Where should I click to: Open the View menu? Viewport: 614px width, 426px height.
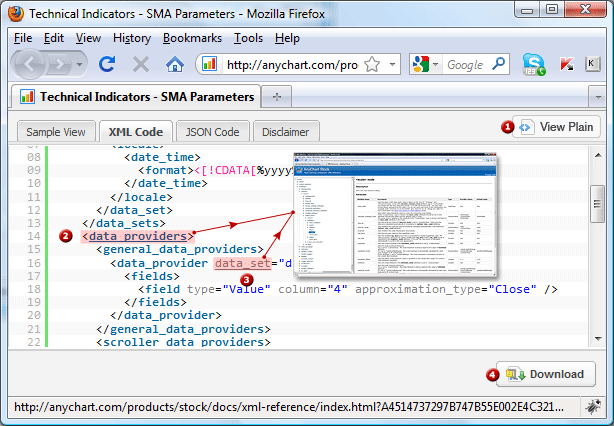(x=88, y=38)
